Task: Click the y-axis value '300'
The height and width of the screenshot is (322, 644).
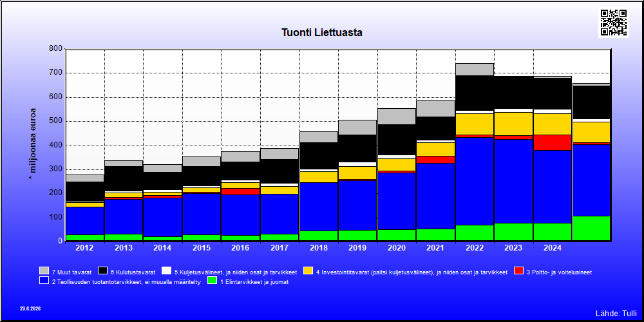Action: [55, 169]
